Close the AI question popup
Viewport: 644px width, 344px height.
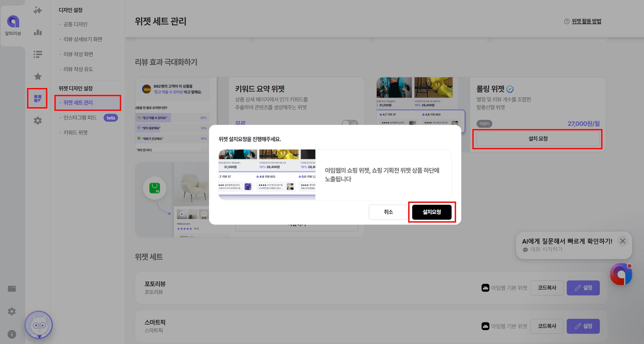pos(622,241)
